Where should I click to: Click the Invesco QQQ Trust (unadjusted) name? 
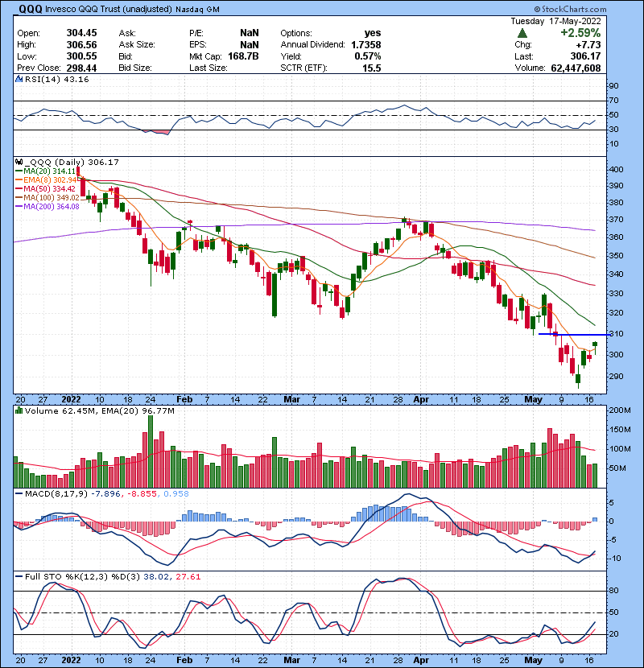coord(109,9)
